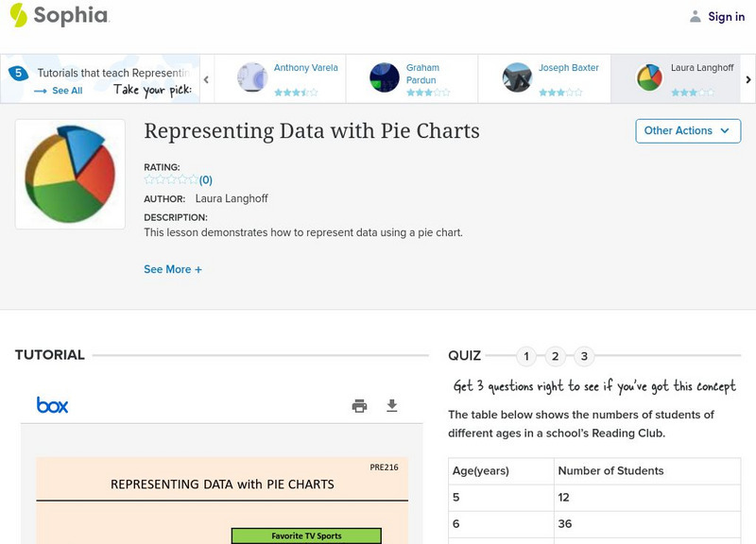Click the Box logo in the viewer
Screen dimensions: 756x544
pyautogui.click(x=53, y=405)
